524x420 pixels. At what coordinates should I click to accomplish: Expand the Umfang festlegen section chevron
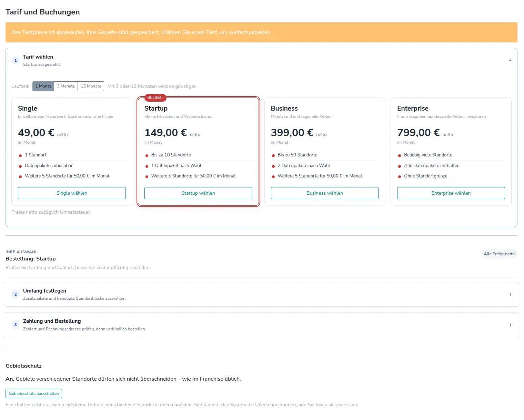pyautogui.click(x=511, y=295)
